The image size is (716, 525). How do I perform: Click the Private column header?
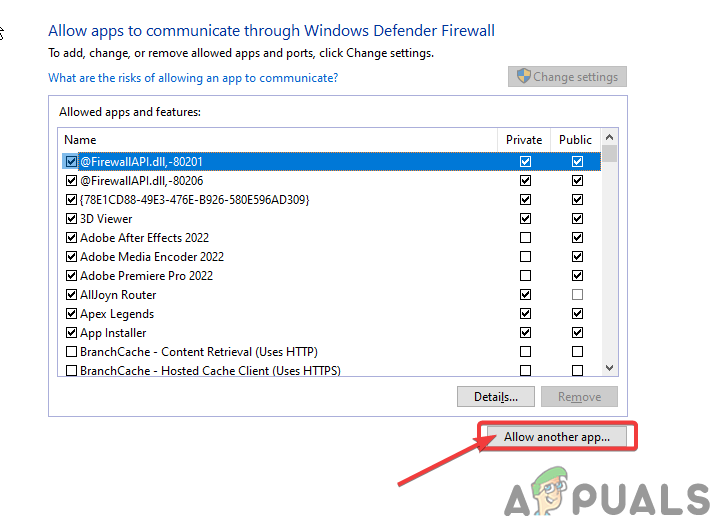[x=524, y=140]
